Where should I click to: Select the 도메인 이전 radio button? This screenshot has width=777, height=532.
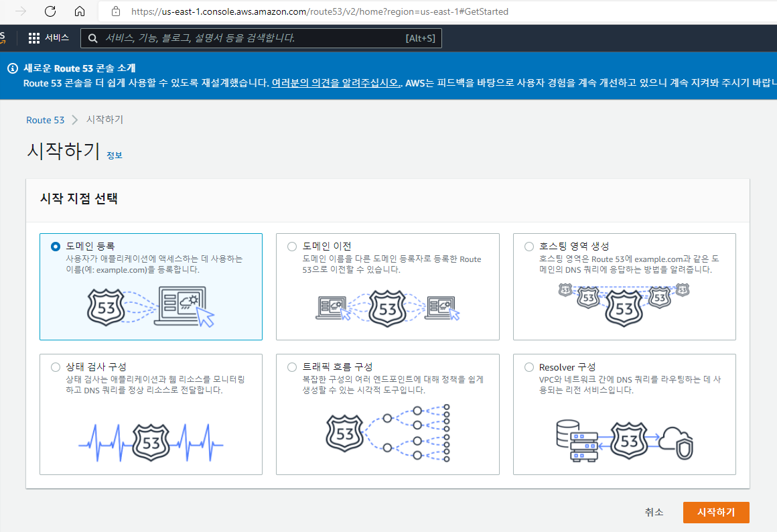292,247
